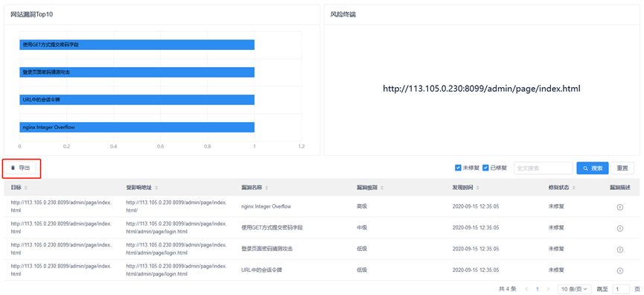Open description icon for URL中的会话令牌 row
Screen dimensions: 644x295
pos(620,270)
